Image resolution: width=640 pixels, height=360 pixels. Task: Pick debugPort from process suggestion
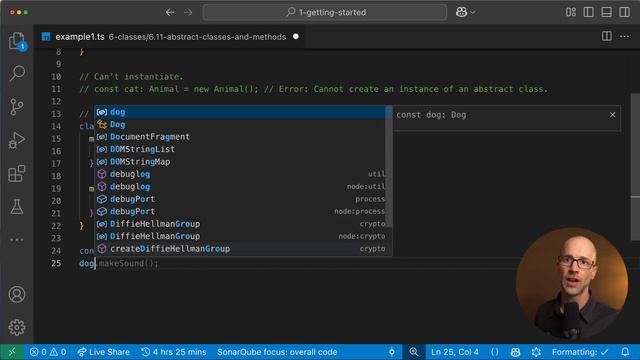241,199
